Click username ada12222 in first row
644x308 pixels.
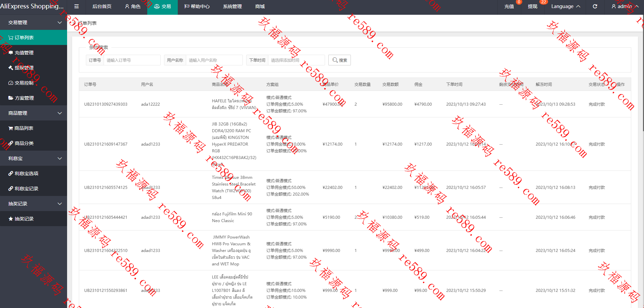click(150, 104)
